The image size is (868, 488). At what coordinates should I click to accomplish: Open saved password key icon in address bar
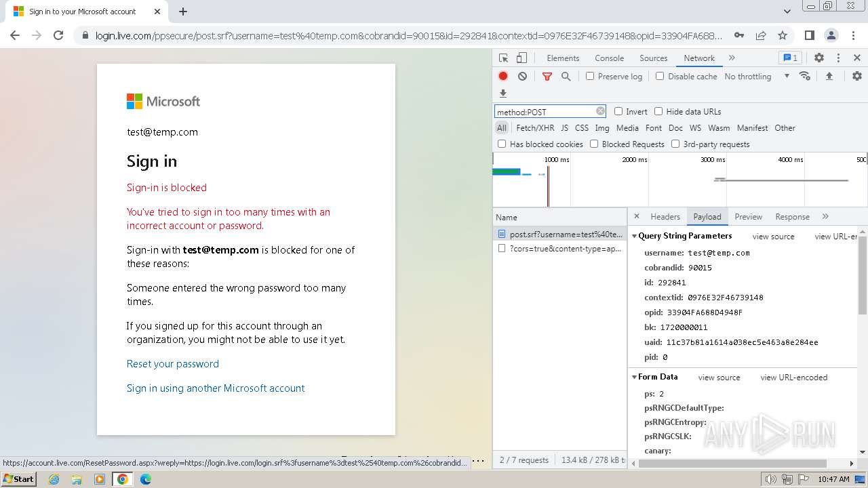[739, 35]
